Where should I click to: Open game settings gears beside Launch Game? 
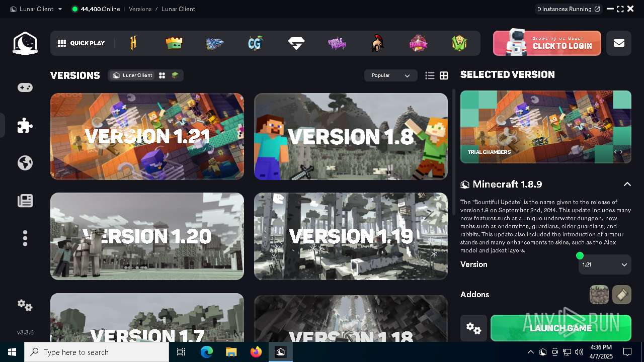click(x=473, y=328)
